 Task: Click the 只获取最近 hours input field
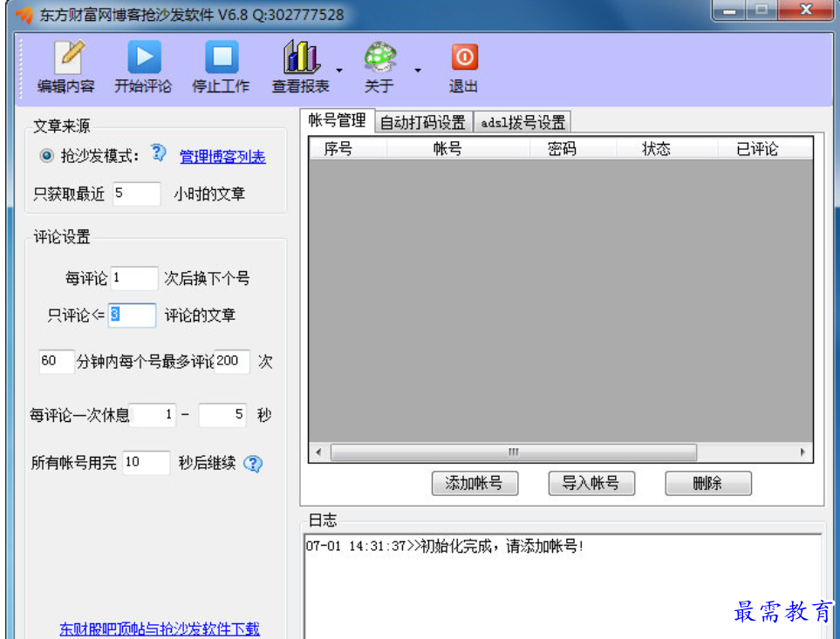(x=137, y=194)
